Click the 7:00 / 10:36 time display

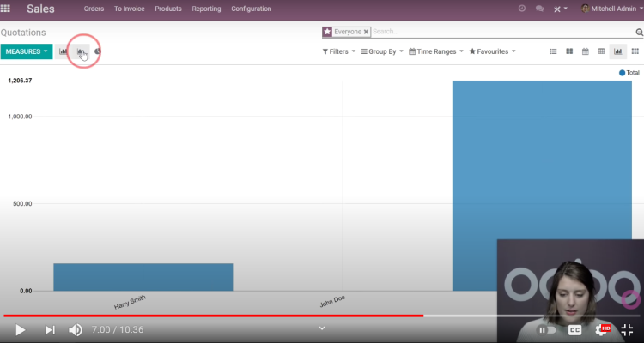[118, 329]
